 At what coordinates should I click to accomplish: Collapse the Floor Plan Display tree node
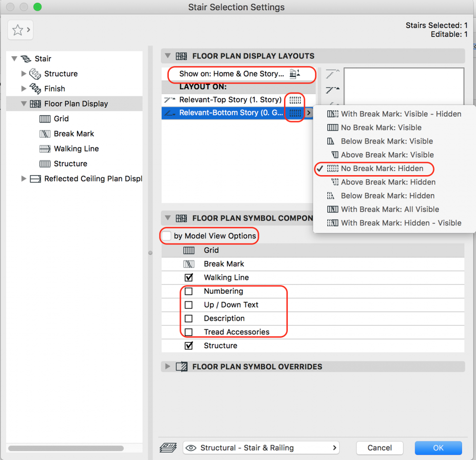pyautogui.click(x=24, y=103)
